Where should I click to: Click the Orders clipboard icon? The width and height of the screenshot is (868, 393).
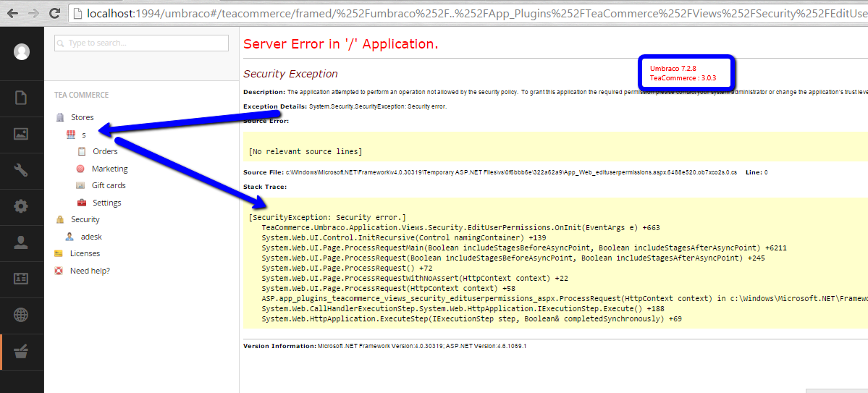[81, 151]
